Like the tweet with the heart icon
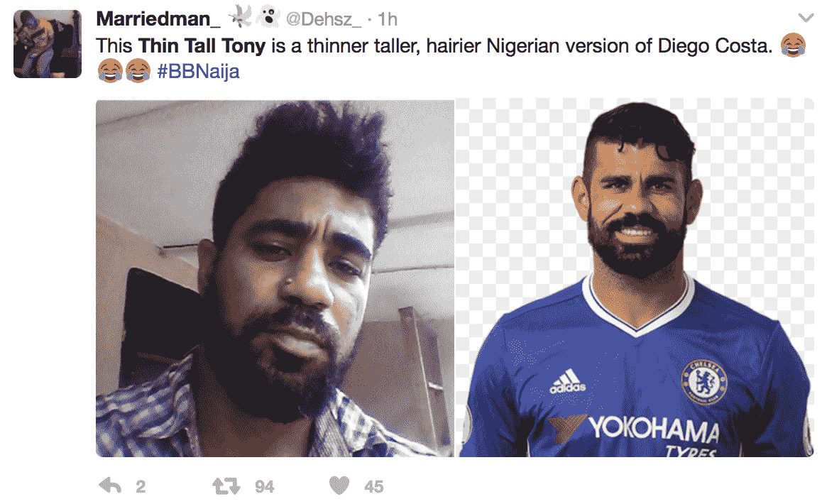The height and width of the screenshot is (504, 822). pyautogui.click(x=340, y=486)
